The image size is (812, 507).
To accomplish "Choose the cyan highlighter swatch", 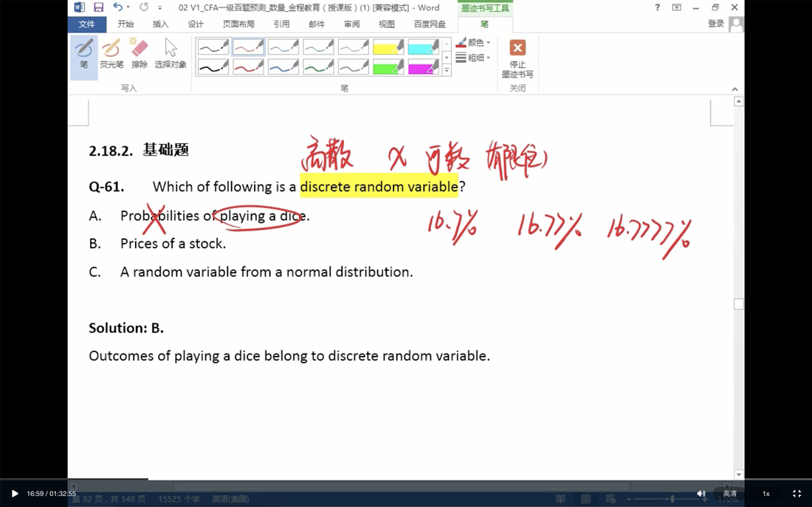I will point(424,47).
